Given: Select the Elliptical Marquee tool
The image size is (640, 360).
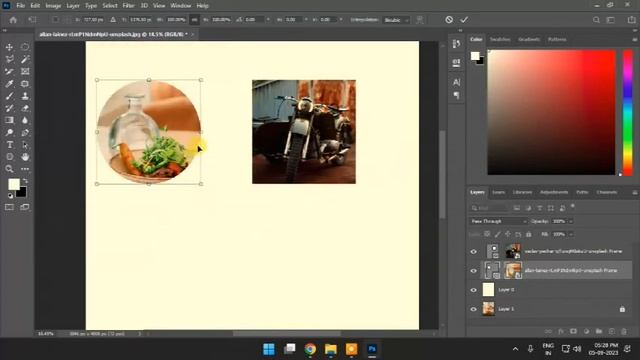Looking at the screenshot, I should point(25,47).
